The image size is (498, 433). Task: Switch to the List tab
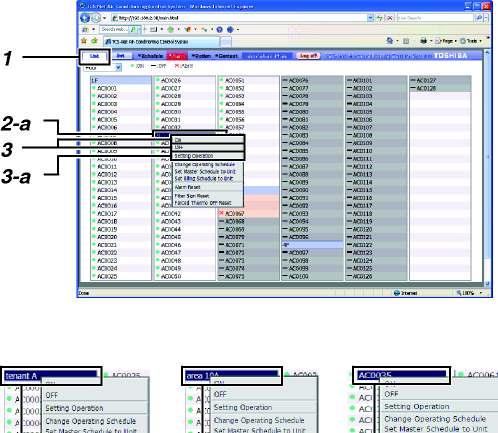[x=95, y=56]
